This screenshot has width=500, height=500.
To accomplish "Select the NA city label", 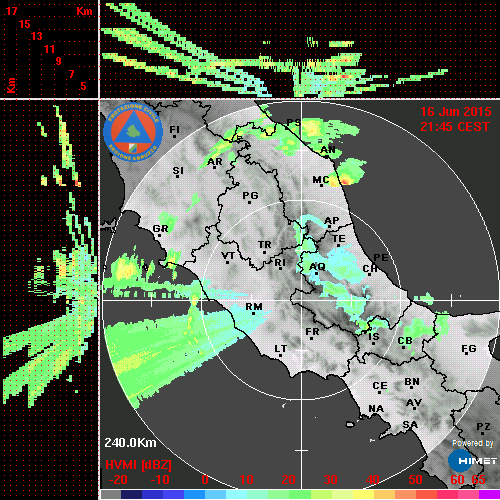I will pyautogui.click(x=376, y=409).
